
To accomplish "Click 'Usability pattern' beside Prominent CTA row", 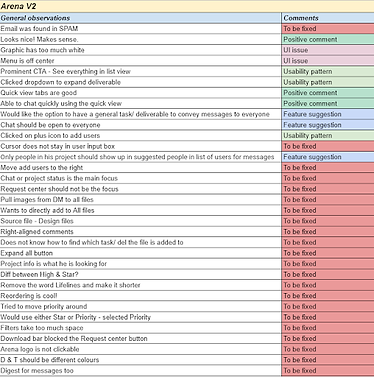I will pos(328,71).
